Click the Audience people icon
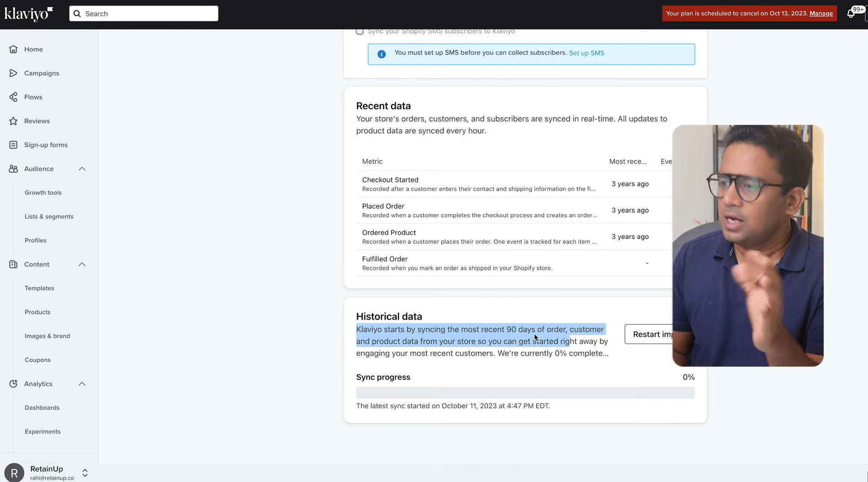This screenshot has height=482, width=868. pos(13,169)
